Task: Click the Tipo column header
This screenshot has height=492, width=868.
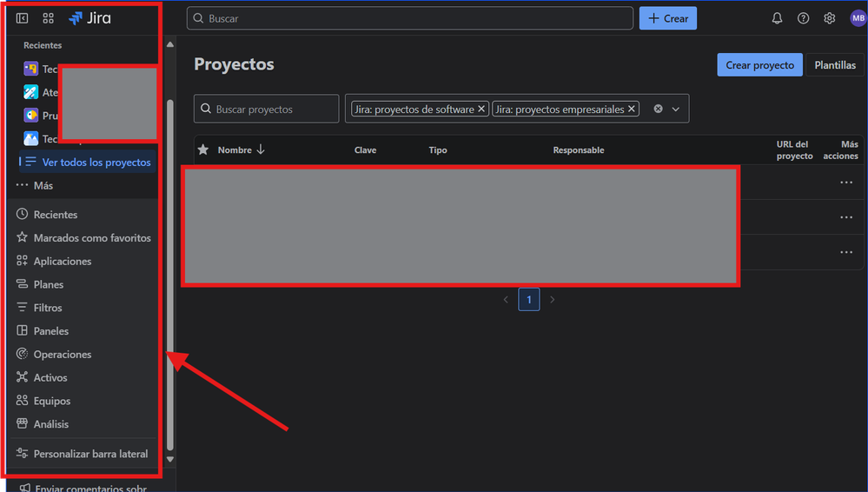Action: 438,150
